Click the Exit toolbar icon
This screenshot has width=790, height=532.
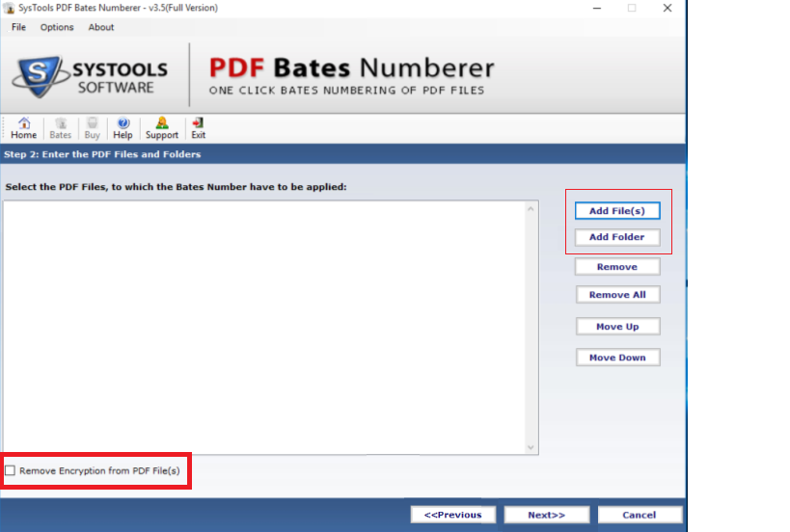point(198,128)
